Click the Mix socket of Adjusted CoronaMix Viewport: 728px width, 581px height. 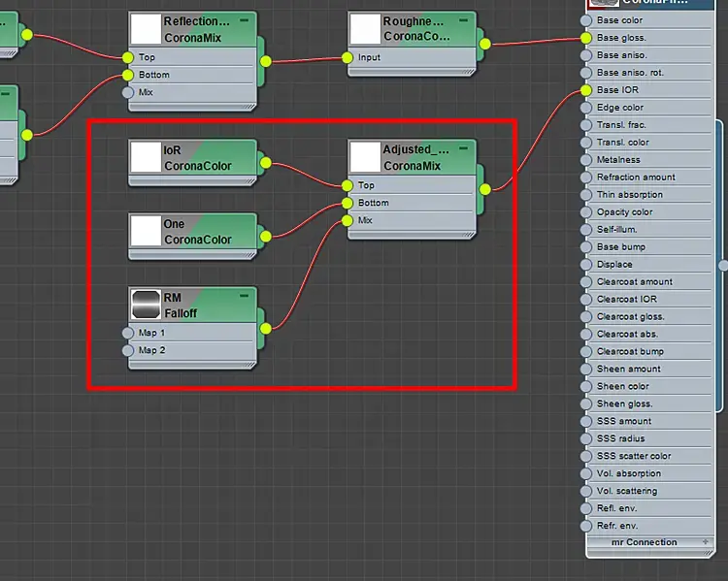(347, 220)
